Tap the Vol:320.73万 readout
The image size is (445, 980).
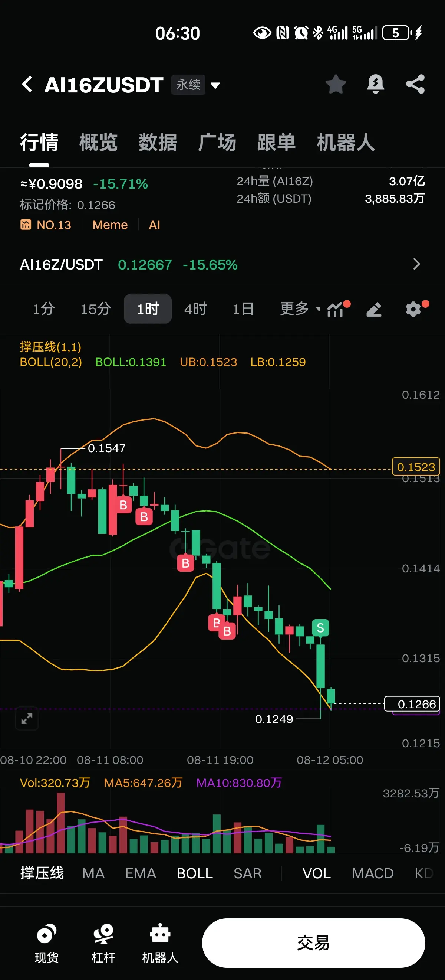coord(55,783)
